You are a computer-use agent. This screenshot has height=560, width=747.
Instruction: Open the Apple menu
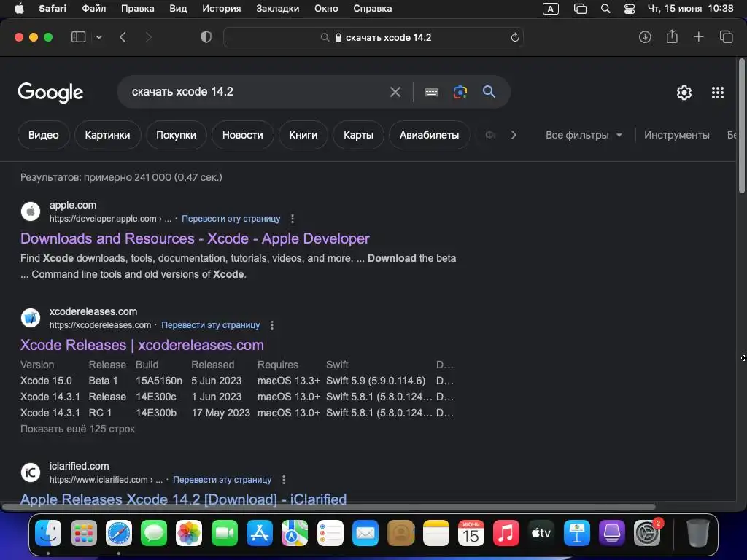click(x=19, y=9)
